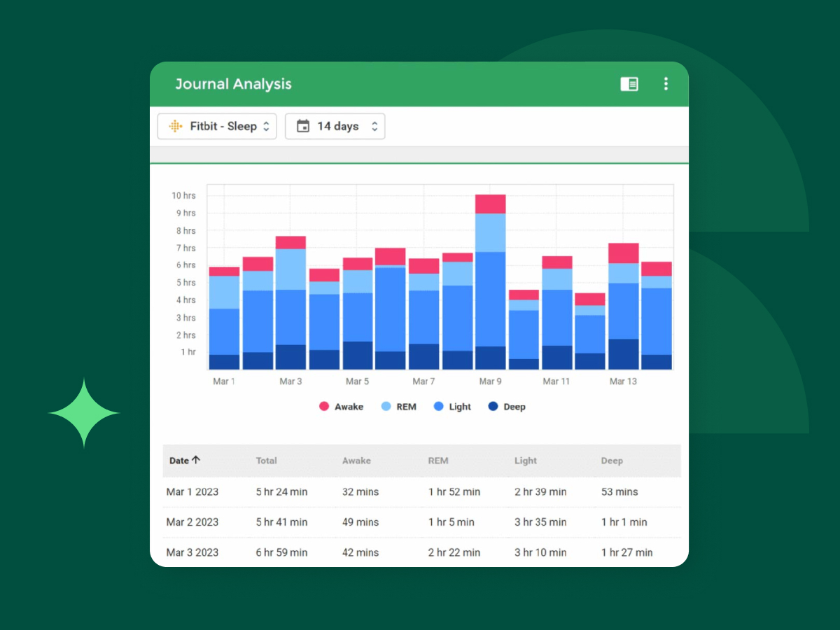The height and width of the screenshot is (630, 840).
Task: Click the calendar icon in the date selector
Action: [x=304, y=126]
